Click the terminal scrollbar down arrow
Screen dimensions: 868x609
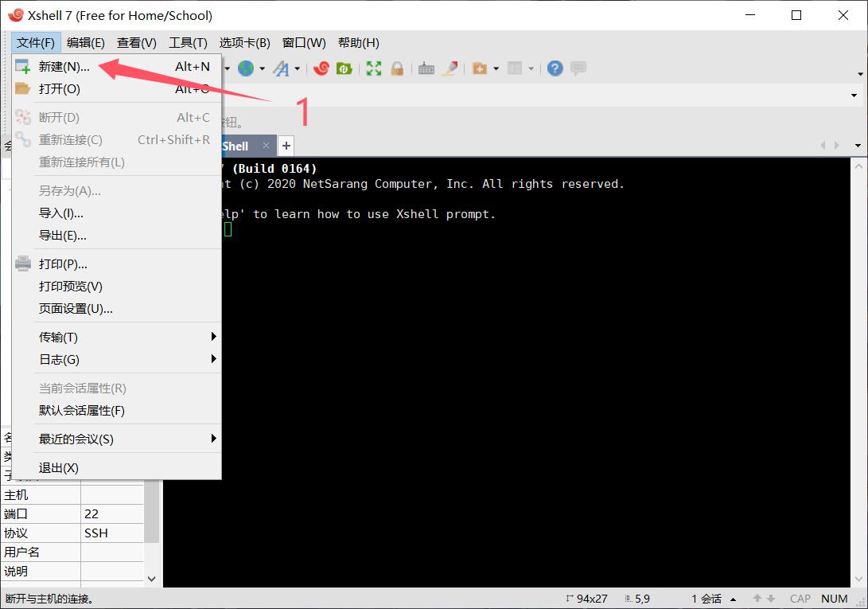pyautogui.click(x=858, y=579)
